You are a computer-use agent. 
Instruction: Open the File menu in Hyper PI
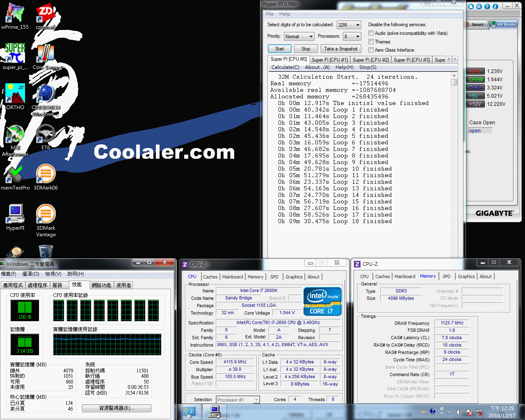pyautogui.click(x=269, y=14)
